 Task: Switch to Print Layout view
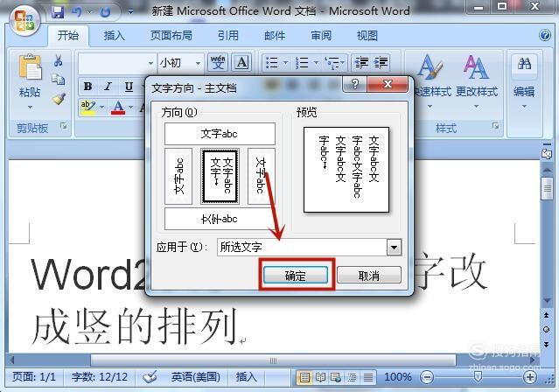point(304,377)
